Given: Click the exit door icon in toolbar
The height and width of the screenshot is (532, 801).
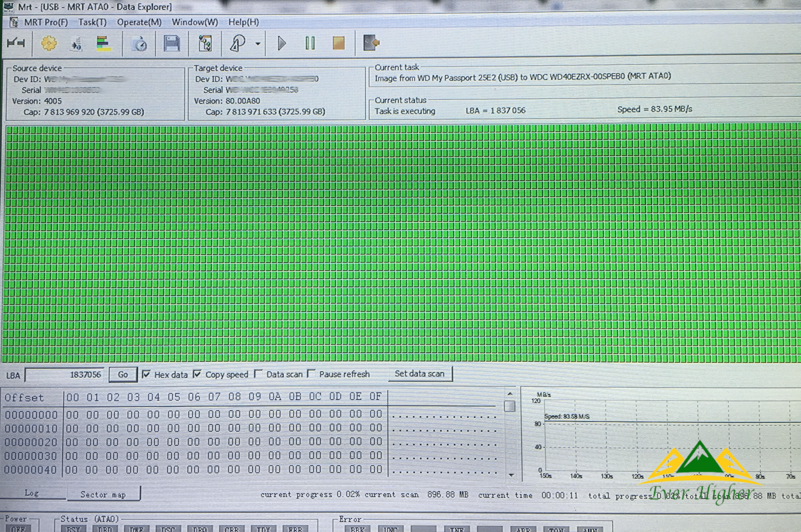Looking at the screenshot, I should pos(371,43).
